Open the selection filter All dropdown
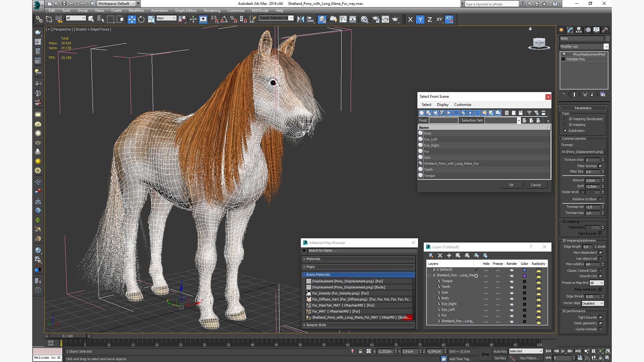This screenshot has height=362, width=644. click(76, 18)
